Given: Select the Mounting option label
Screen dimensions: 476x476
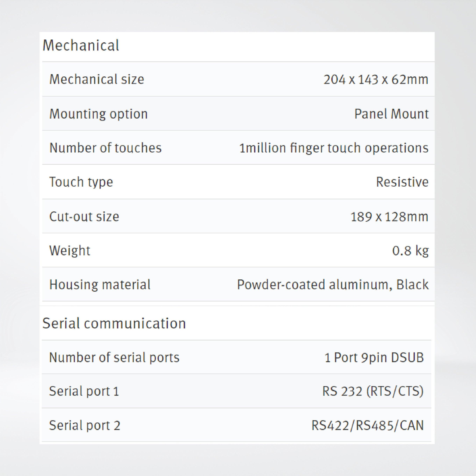Looking at the screenshot, I should (98, 114).
